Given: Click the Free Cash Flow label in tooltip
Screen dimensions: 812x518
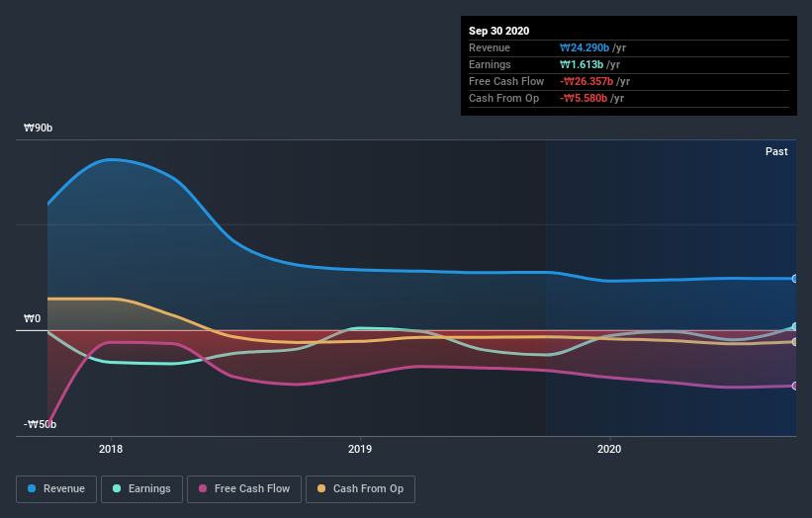Looking at the screenshot, I should (x=506, y=81).
